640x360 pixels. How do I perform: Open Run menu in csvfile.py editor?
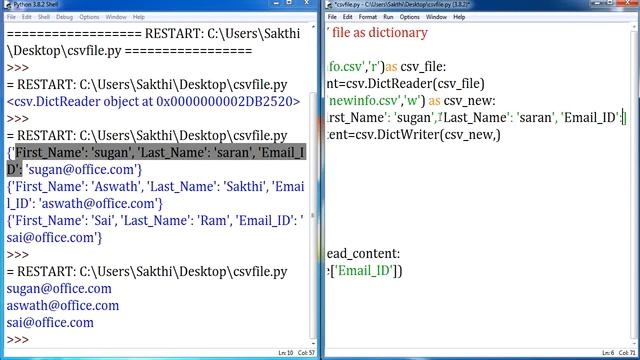coord(388,17)
